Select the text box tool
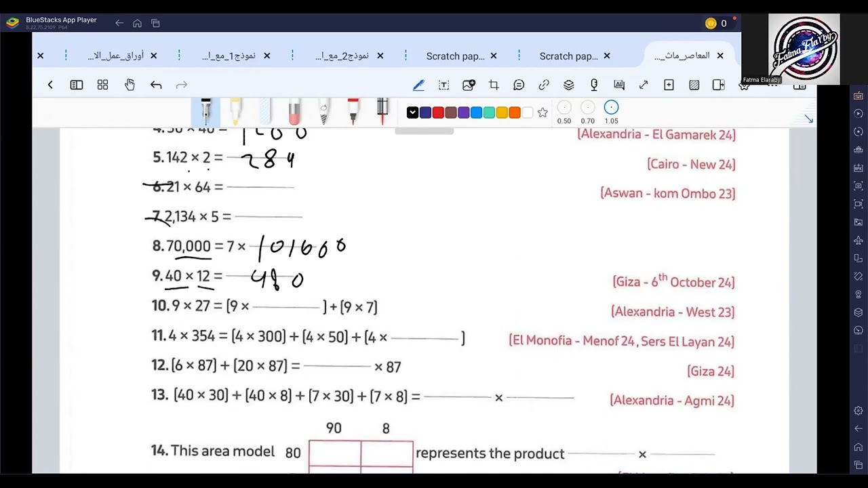868x488 pixels. click(443, 85)
